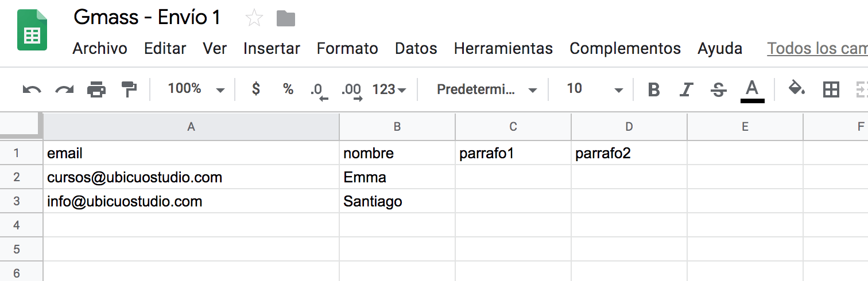The image size is (868, 281).
Task: Star the Gmass - Envío 1 document
Action: (x=254, y=18)
